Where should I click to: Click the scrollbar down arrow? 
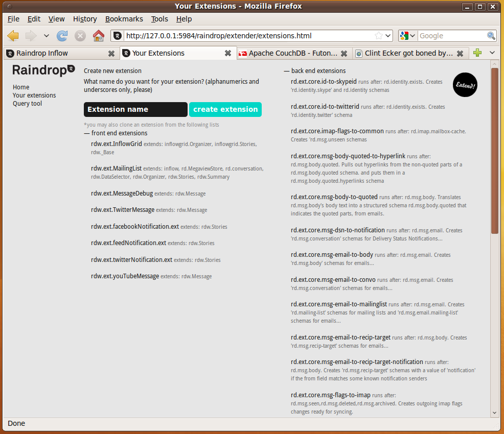(495, 413)
